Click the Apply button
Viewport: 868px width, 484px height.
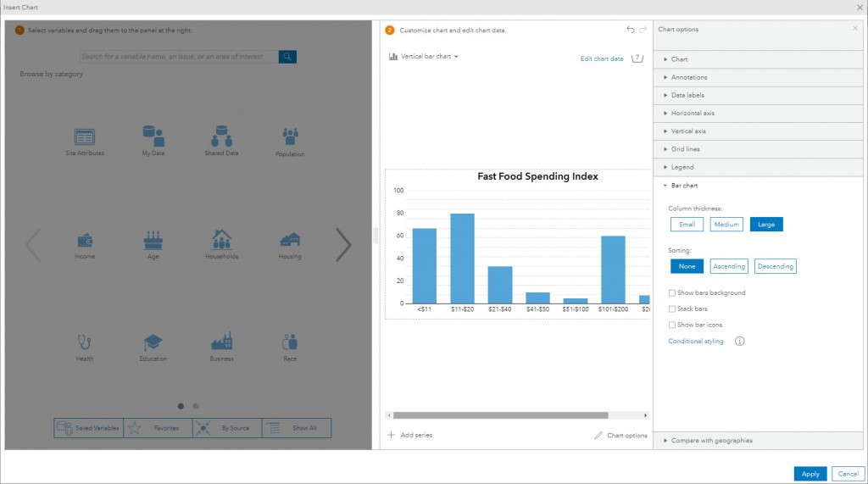pos(810,474)
